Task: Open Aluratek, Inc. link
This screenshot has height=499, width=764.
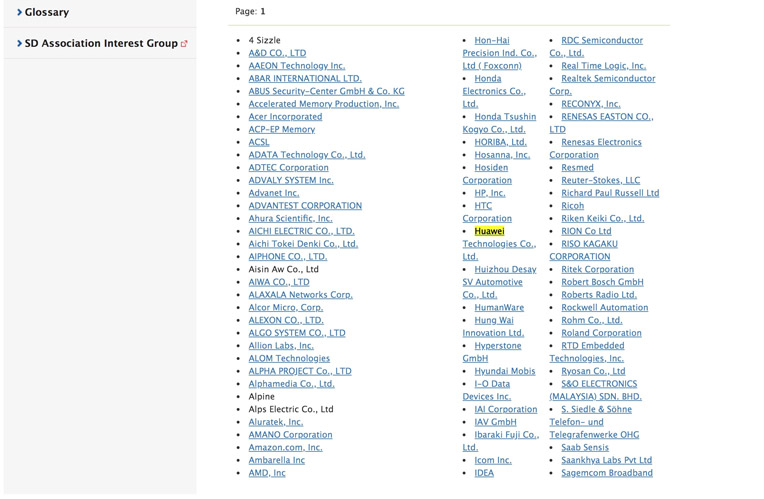Action: point(276,422)
